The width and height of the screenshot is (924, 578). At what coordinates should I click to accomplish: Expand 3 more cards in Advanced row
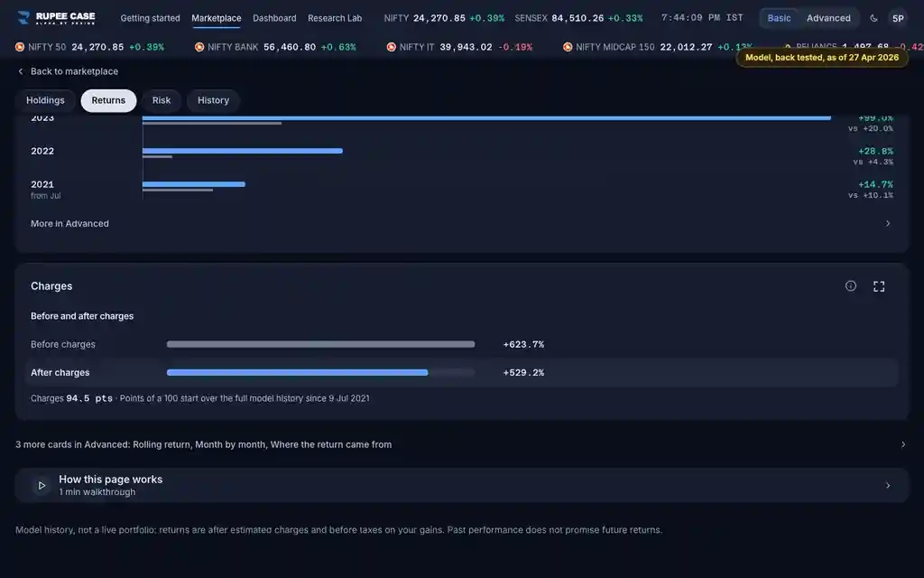tap(461, 444)
